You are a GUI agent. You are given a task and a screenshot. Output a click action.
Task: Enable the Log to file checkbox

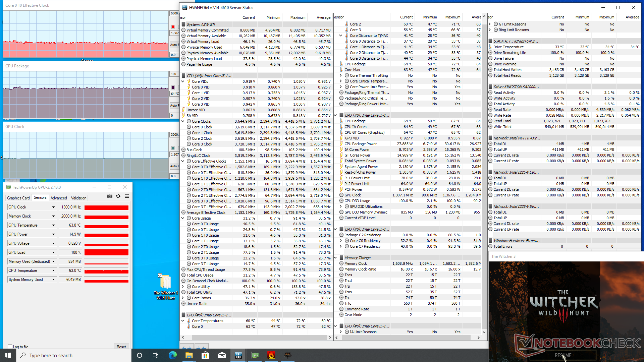pyautogui.click(x=10, y=347)
